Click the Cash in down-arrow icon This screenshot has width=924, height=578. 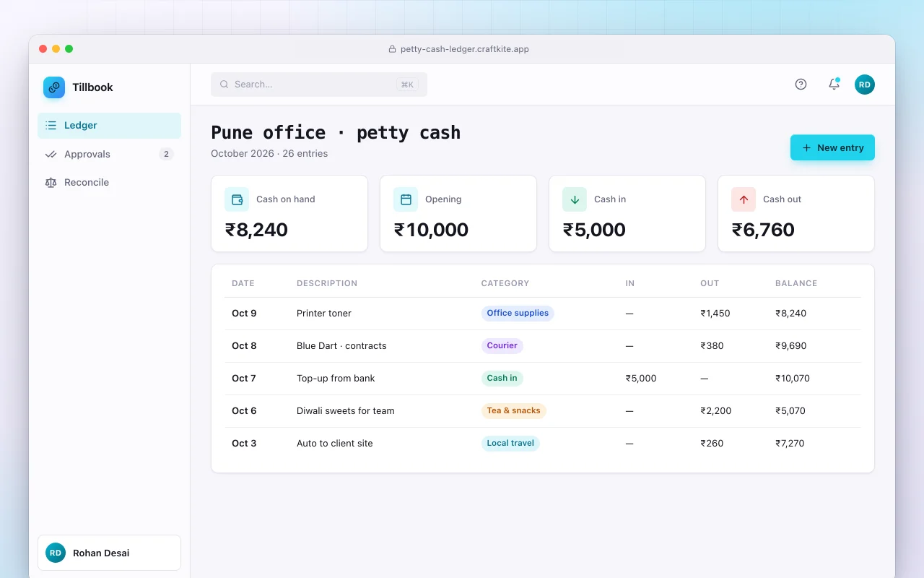coord(575,199)
